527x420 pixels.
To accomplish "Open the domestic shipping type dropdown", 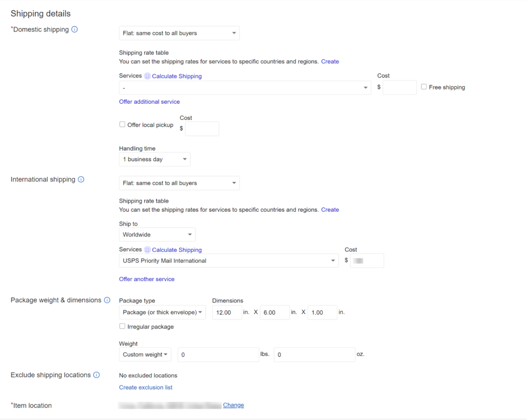I will point(179,33).
